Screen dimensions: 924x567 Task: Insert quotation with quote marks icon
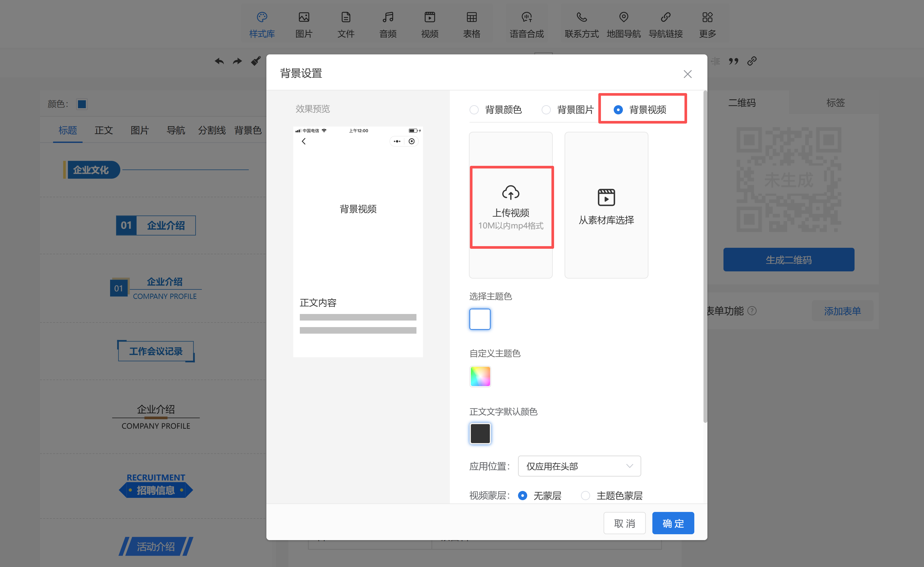coord(733,61)
